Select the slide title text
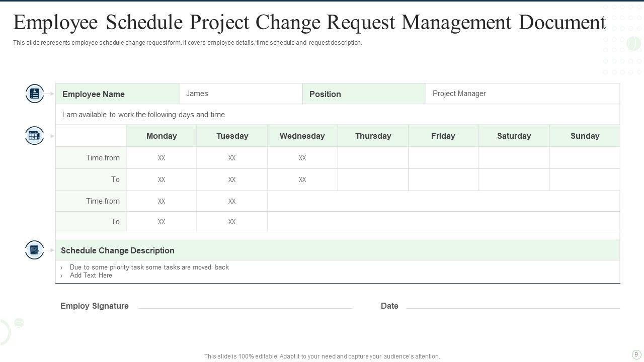644x362 pixels. point(309,23)
